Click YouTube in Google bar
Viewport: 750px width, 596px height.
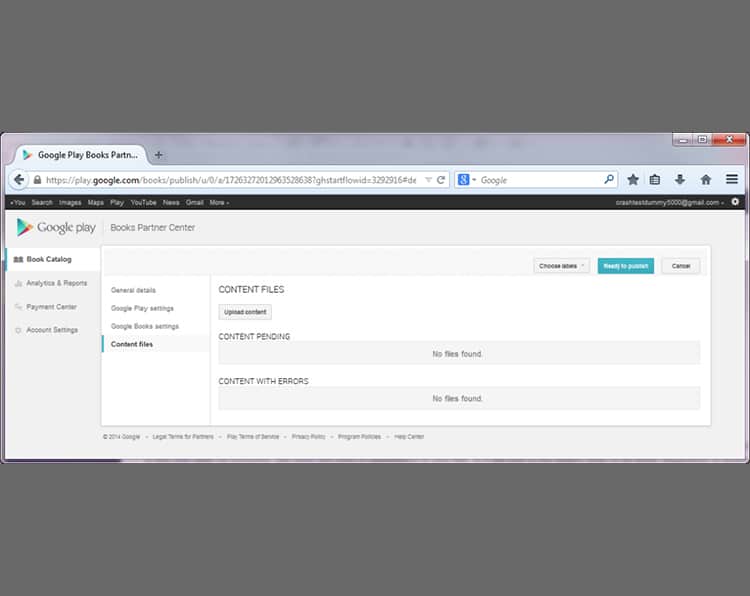pyautogui.click(x=143, y=202)
